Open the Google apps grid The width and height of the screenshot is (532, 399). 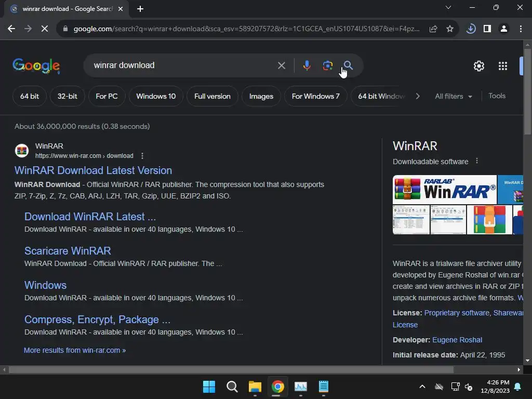click(x=503, y=66)
